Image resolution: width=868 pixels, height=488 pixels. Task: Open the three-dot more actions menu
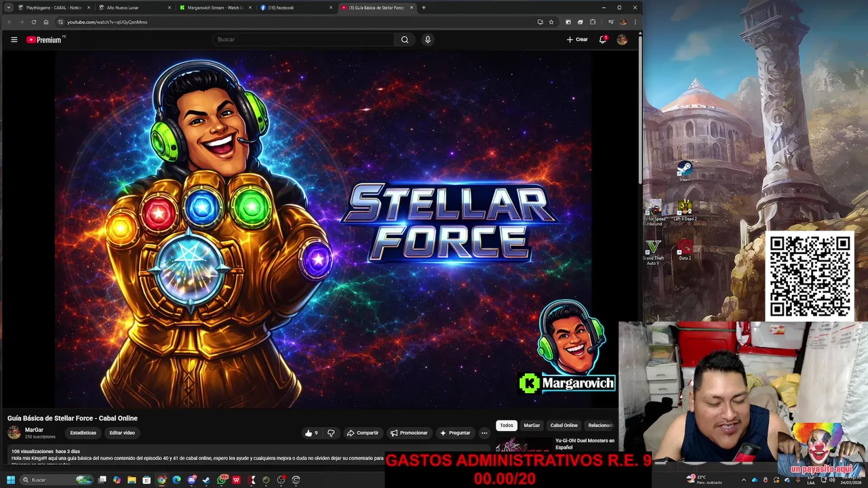click(x=484, y=432)
